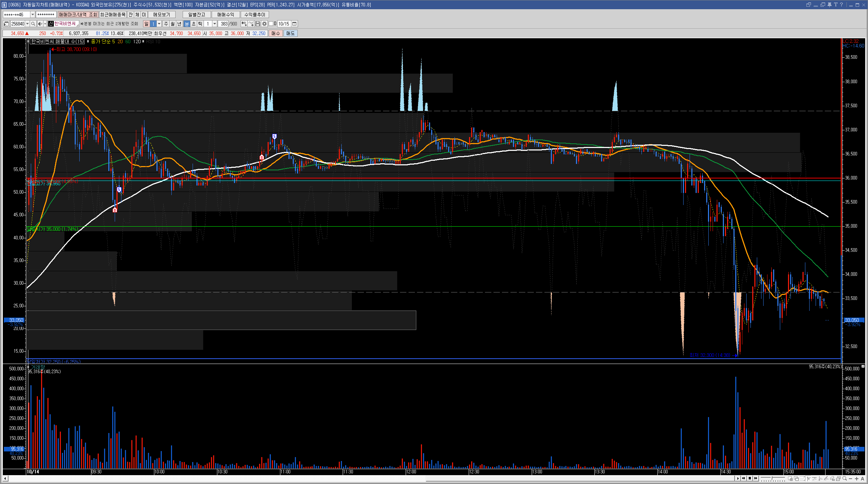Click the eraser delete-drawing icon in bottom toolbar
Viewport: 868px width, 484px height.
tap(832, 479)
